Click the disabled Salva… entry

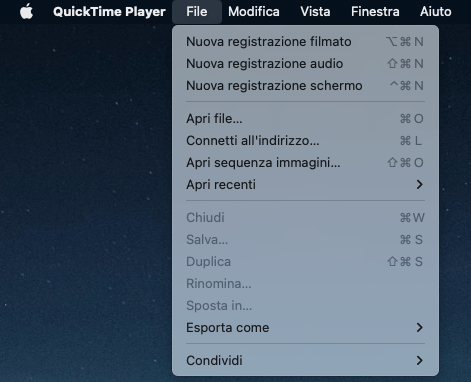pos(305,240)
